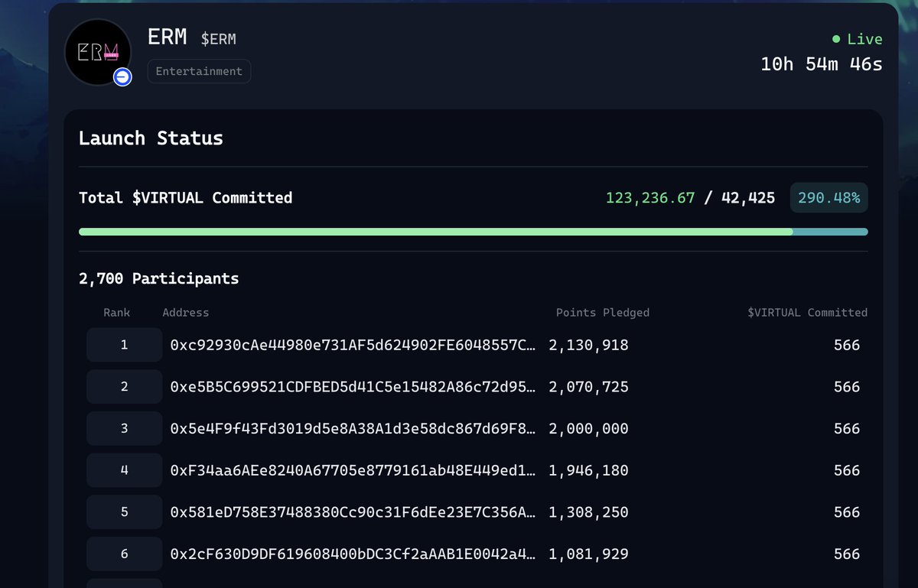Click the 123,236.67 committed amount

(650, 198)
